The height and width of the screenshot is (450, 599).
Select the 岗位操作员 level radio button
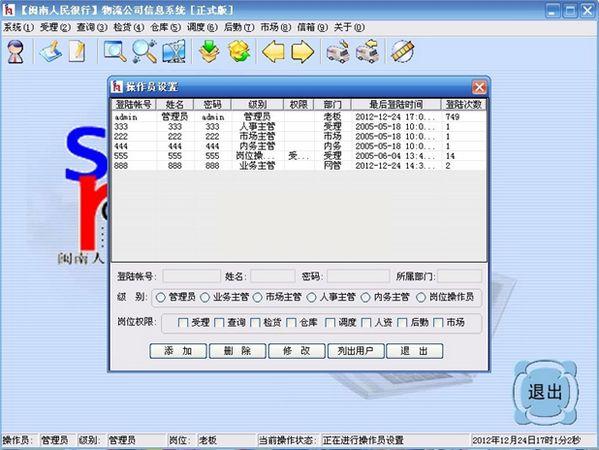point(421,297)
